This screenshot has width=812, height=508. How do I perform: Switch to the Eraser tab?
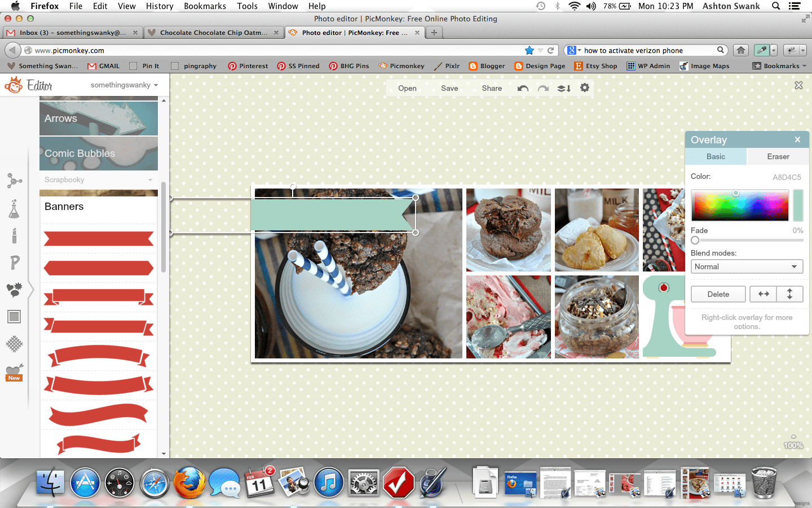tap(778, 157)
